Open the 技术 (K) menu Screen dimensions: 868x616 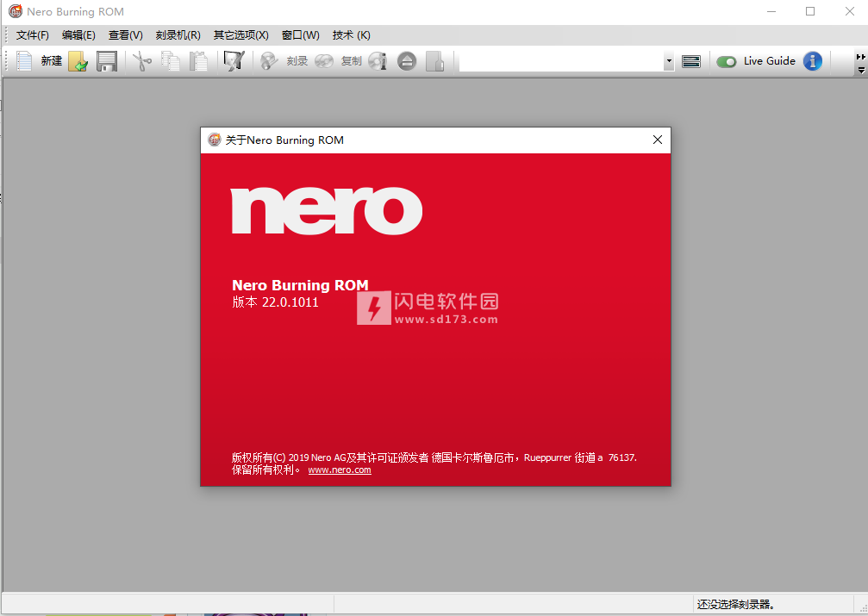coord(352,35)
